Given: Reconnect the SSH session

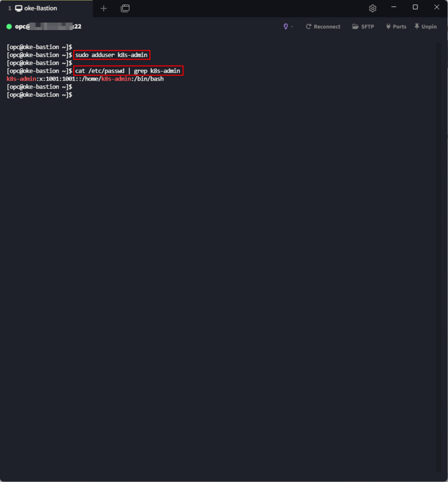Looking at the screenshot, I should (323, 27).
